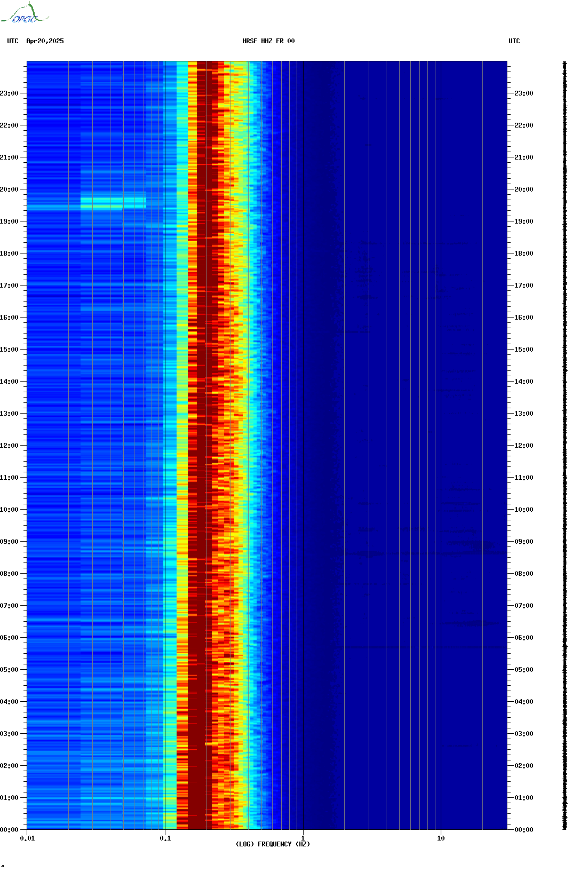The height and width of the screenshot is (872, 588).
Task: Click 12:00 on the left time axis
Action: (x=9, y=446)
